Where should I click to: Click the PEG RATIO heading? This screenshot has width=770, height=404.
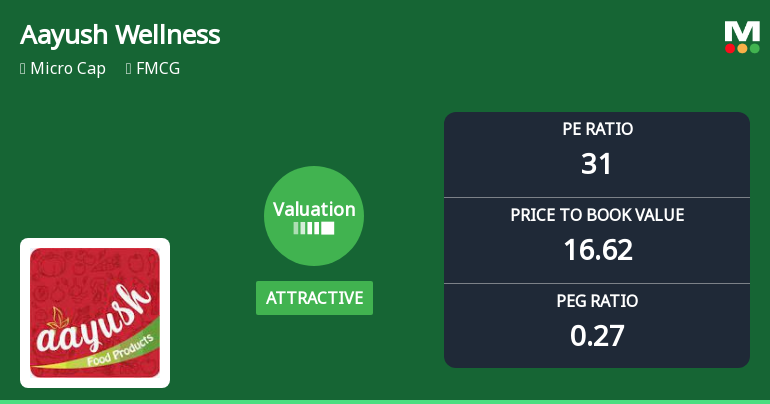[597, 301]
